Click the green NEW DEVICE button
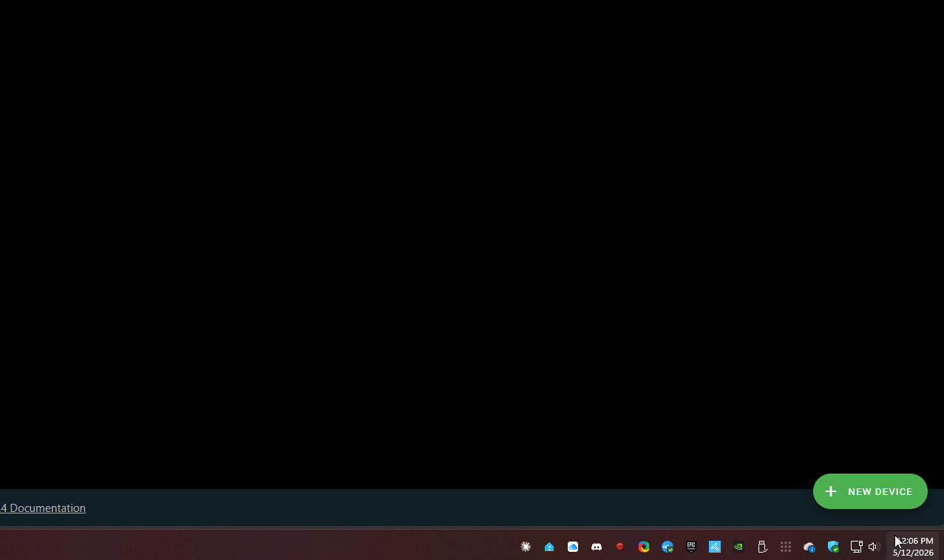This screenshot has width=944, height=560. (870, 491)
